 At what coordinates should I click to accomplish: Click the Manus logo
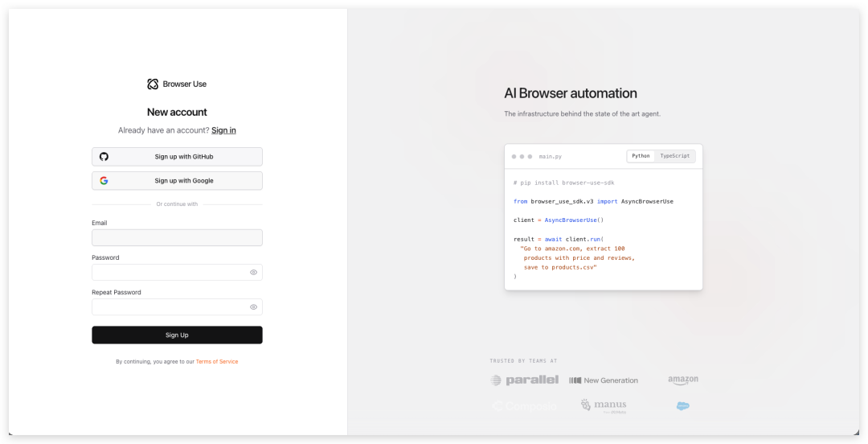[x=604, y=405]
